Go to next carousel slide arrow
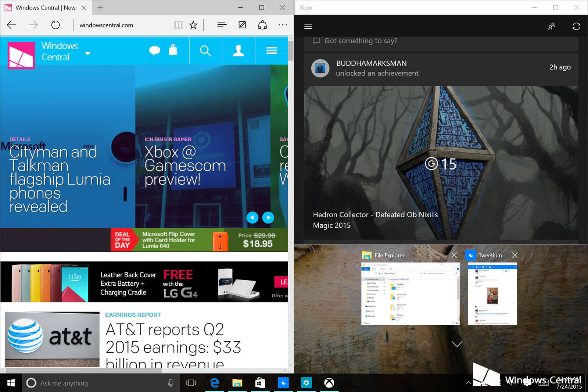This screenshot has width=588, height=392. 268,218
